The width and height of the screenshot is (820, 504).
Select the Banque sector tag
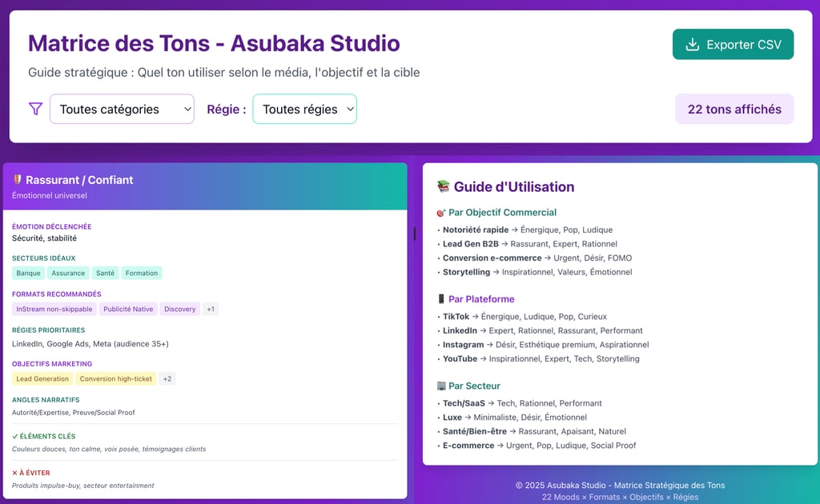coord(28,273)
